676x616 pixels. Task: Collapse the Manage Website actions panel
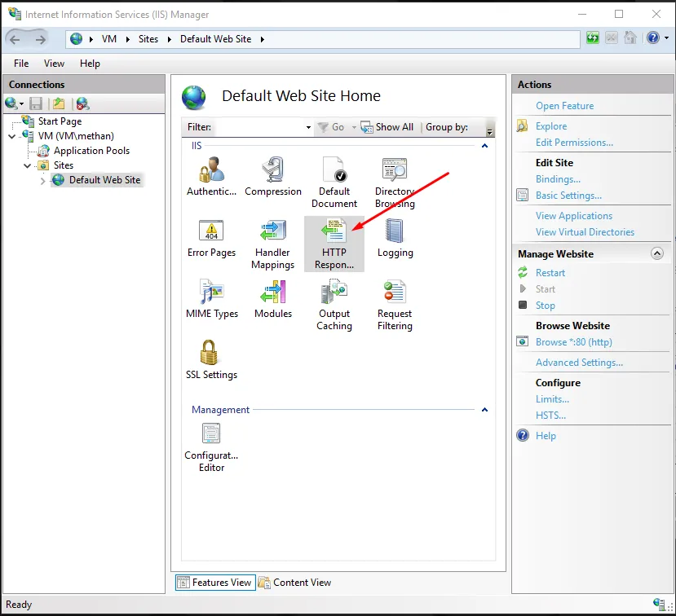point(656,254)
